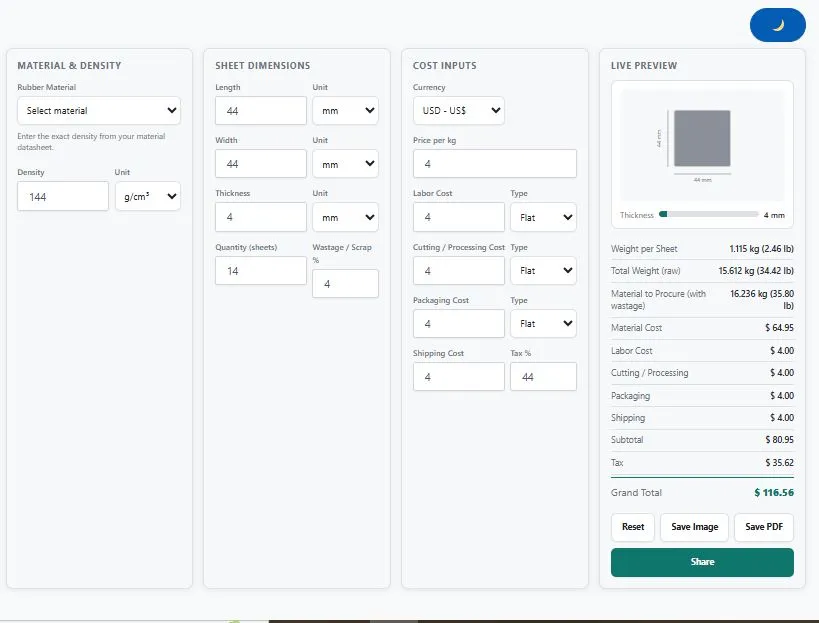The width and height of the screenshot is (819, 623).
Task: Click the Thickness input field
Action: (261, 217)
